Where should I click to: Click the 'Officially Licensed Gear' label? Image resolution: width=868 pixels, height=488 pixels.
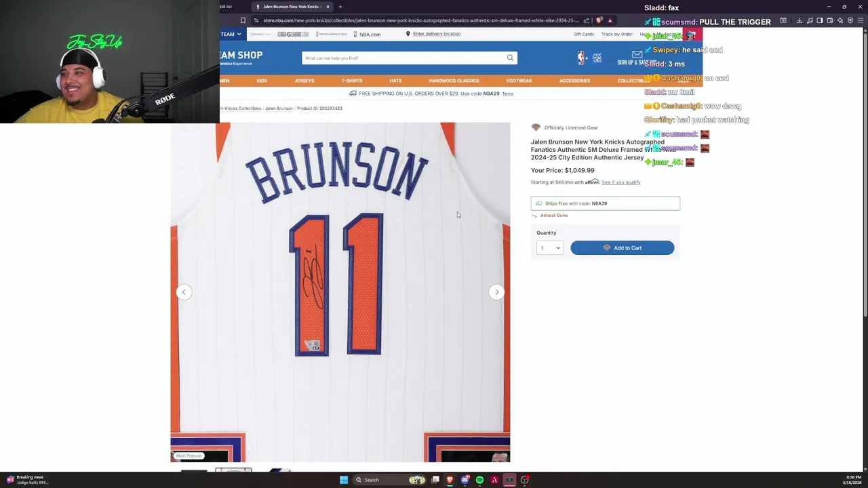pyautogui.click(x=570, y=127)
